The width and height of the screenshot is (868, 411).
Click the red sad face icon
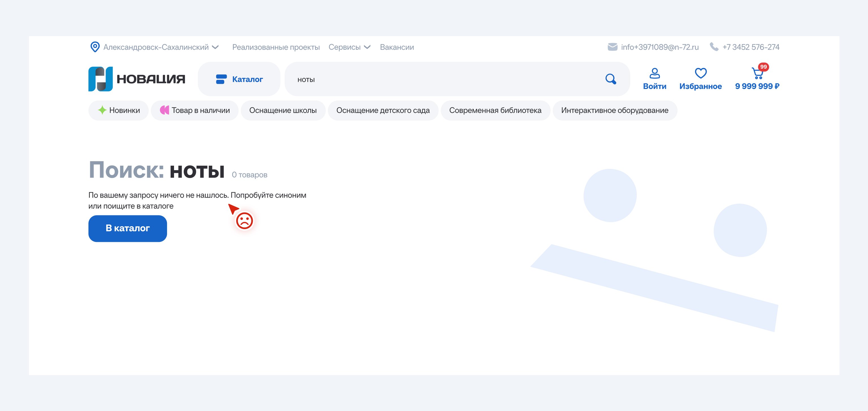tap(244, 221)
